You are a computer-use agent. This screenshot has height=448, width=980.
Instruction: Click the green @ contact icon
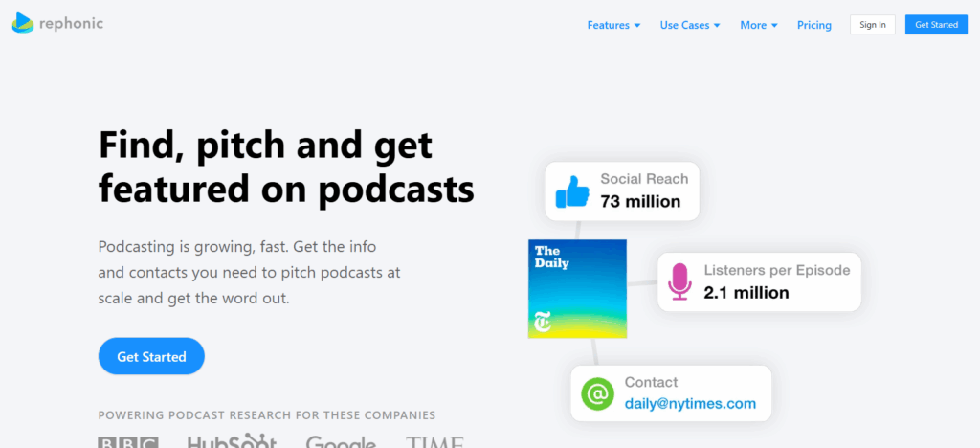pyautogui.click(x=597, y=393)
